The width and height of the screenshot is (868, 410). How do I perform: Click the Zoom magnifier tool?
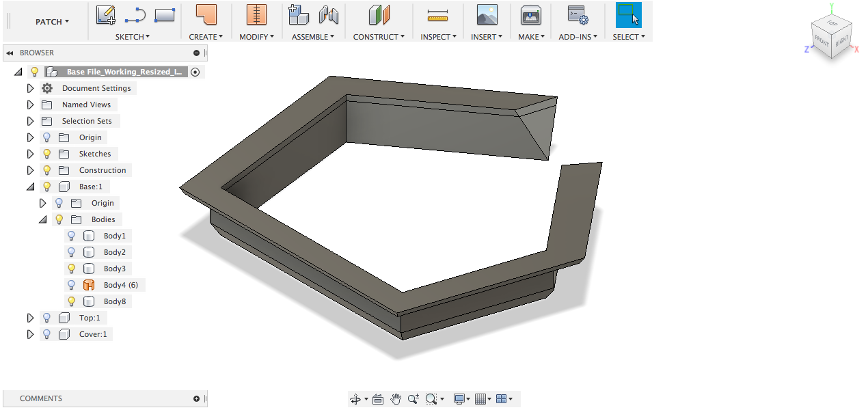pyautogui.click(x=413, y=399)
